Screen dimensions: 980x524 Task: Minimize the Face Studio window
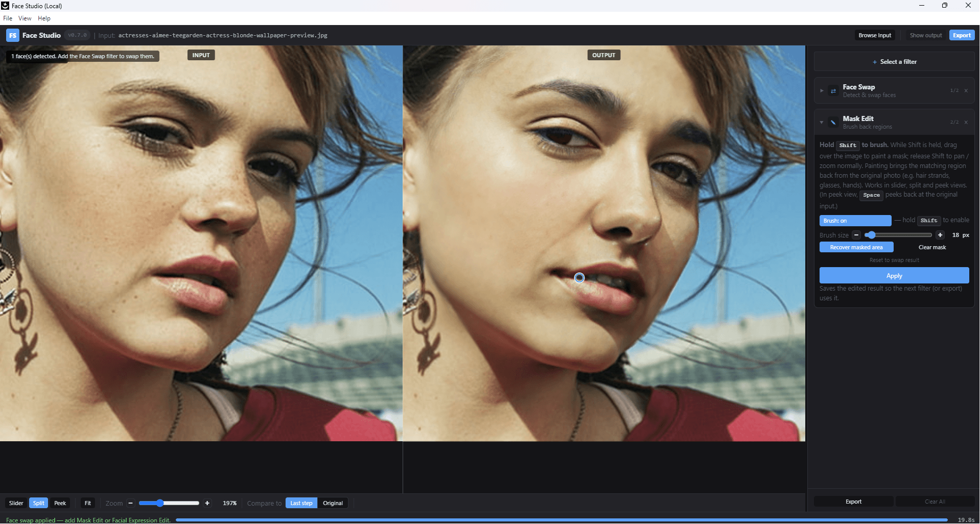(922, 6)
